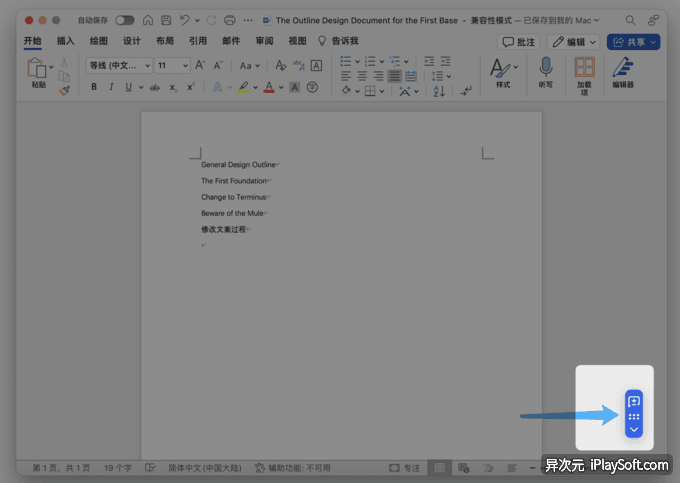Click the 告诉我 search box

click(x=339, y=41)
